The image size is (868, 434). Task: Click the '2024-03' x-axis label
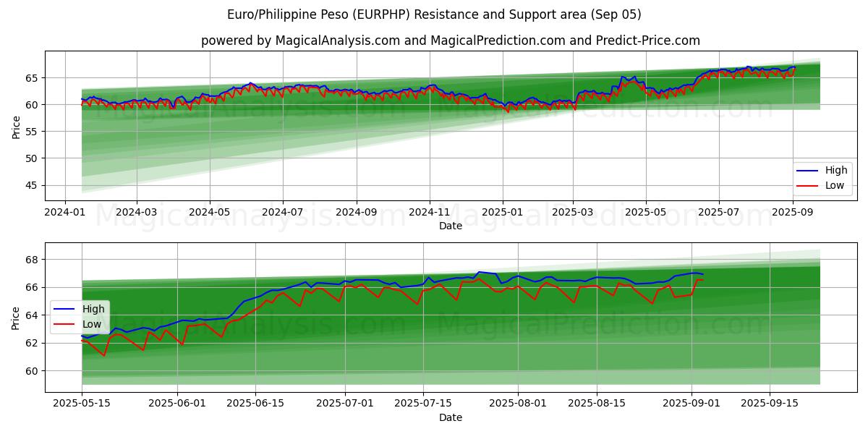pyautogui.click(x=137, y=212)
